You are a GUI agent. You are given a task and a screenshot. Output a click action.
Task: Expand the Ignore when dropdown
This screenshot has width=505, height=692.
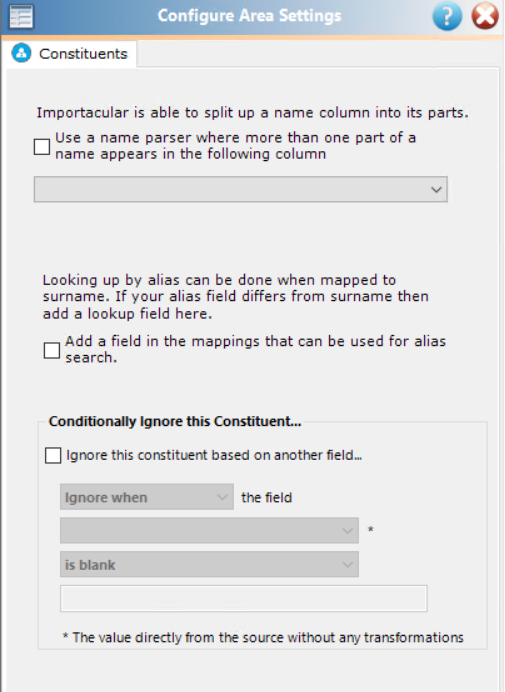click(147, 497)
